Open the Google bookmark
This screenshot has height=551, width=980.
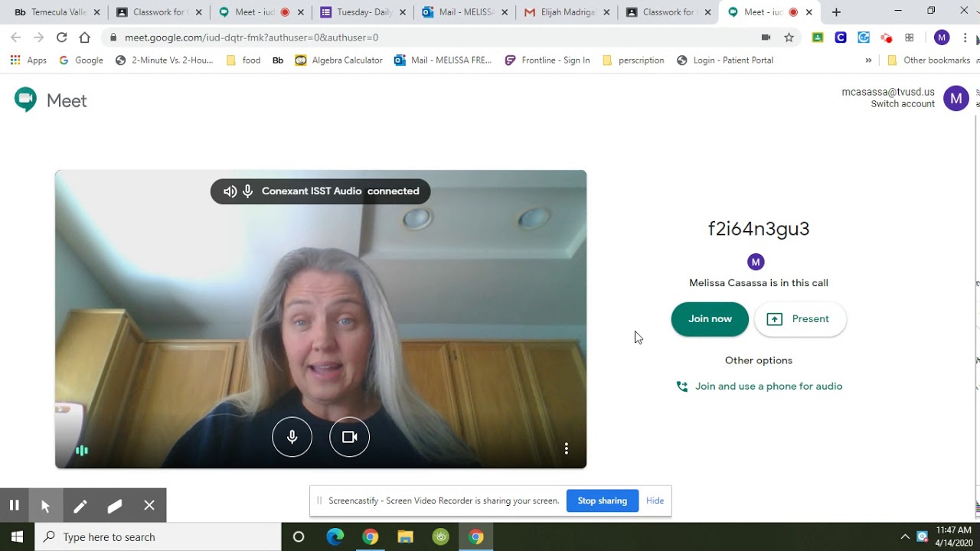point(80,60)
